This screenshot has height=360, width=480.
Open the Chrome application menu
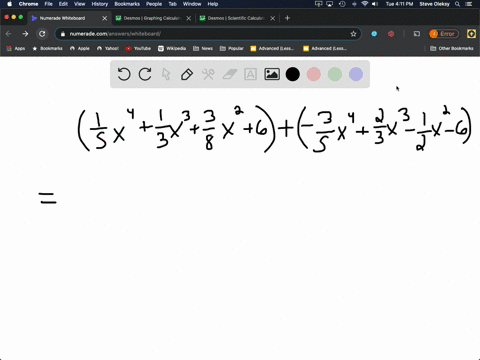point(28,4)
